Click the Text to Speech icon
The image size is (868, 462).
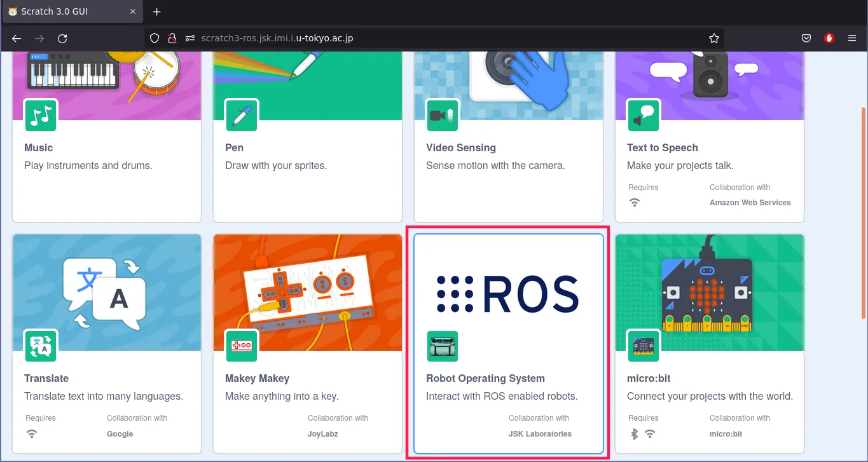(643, 116)
